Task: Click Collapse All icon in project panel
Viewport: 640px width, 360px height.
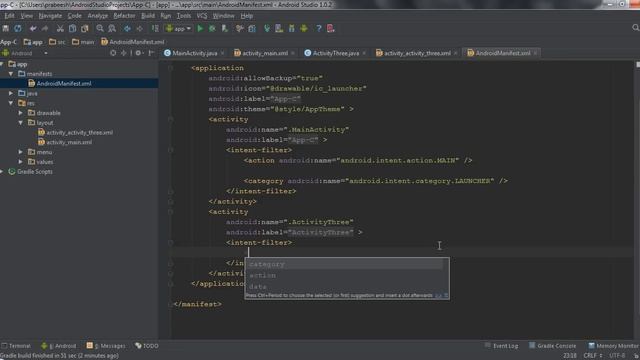Action: 124,53
